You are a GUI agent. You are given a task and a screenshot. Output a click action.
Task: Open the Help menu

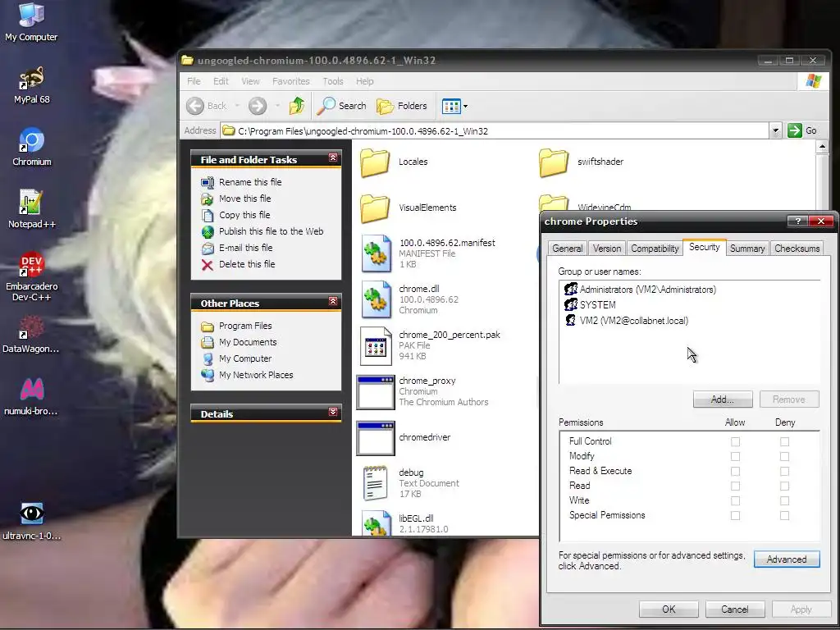(x=365, y=81)
